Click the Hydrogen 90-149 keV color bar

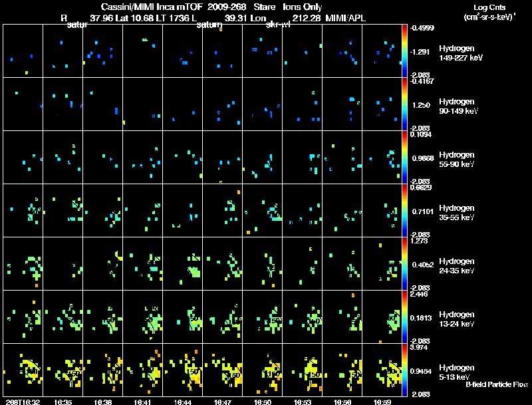pos(404,104)
